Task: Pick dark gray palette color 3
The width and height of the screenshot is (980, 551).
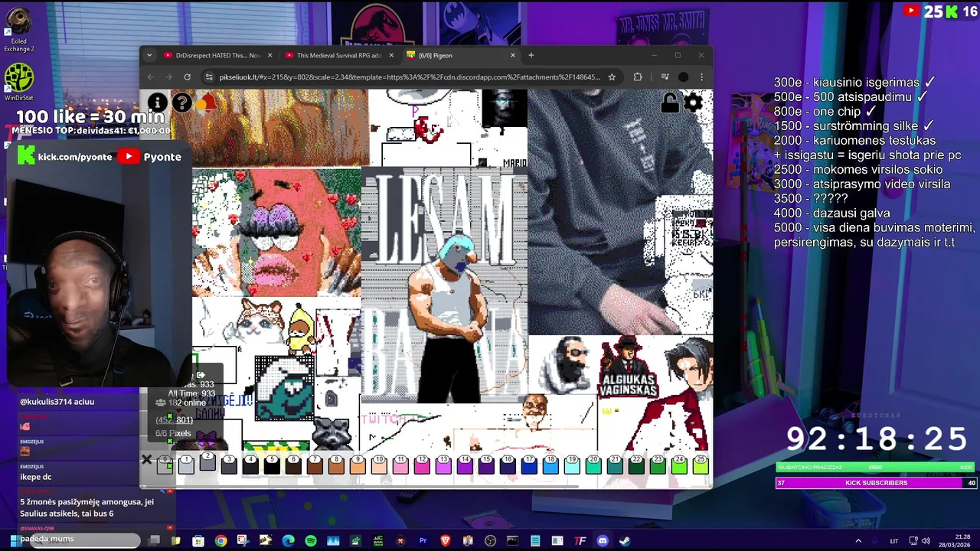Action: tap(229, 465)
